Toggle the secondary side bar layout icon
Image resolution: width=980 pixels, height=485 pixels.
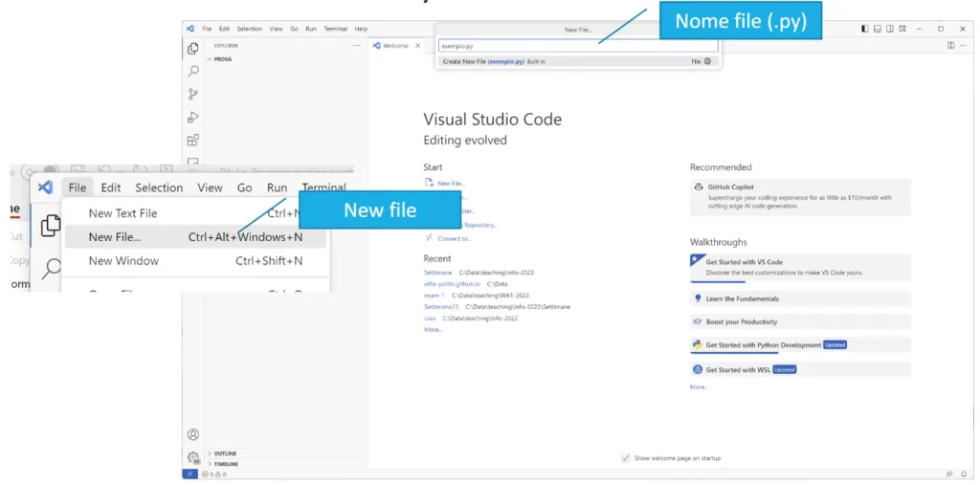point(890,29)
